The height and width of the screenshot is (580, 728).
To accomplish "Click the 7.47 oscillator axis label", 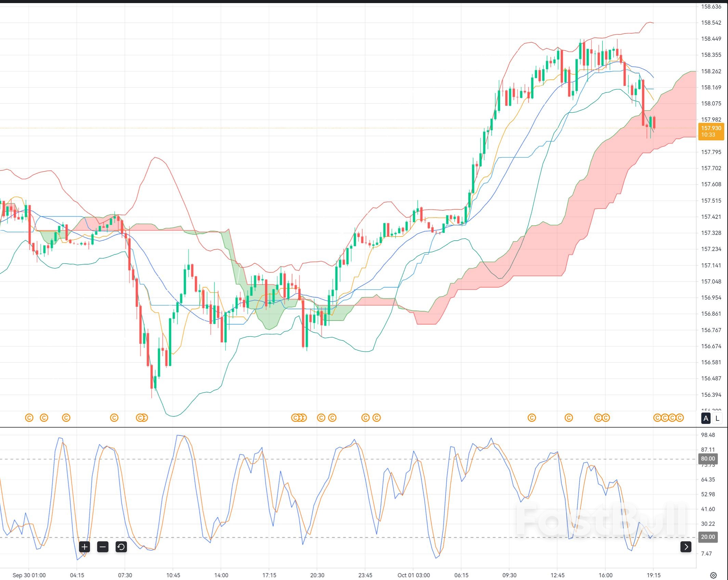I will [x=706, y=553].
